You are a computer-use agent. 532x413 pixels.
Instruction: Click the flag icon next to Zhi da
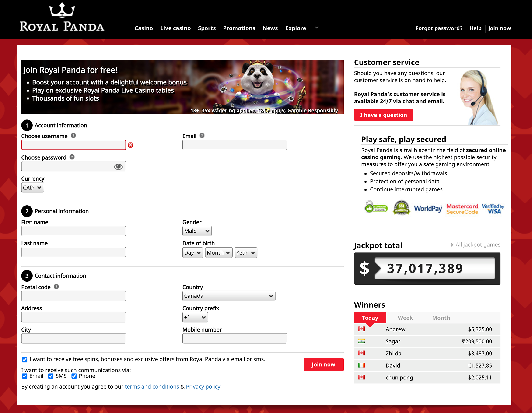point(361,353)
